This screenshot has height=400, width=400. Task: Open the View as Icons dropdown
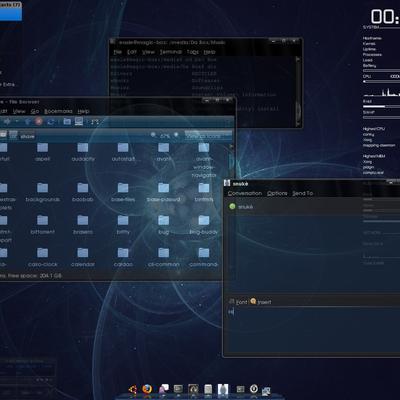point(208,136)
